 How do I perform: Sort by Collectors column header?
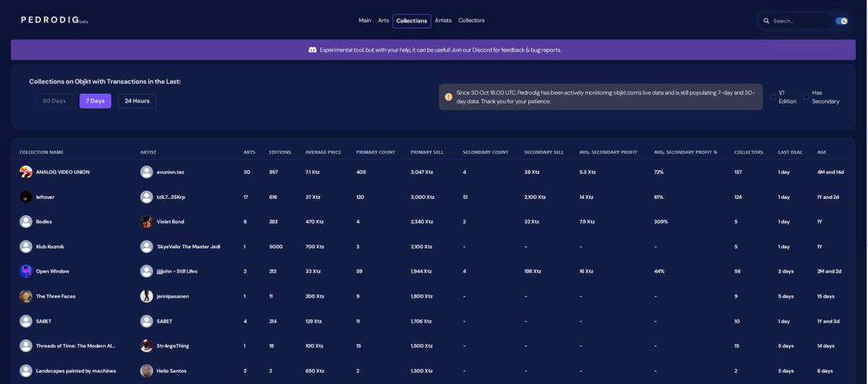(749, 152)
